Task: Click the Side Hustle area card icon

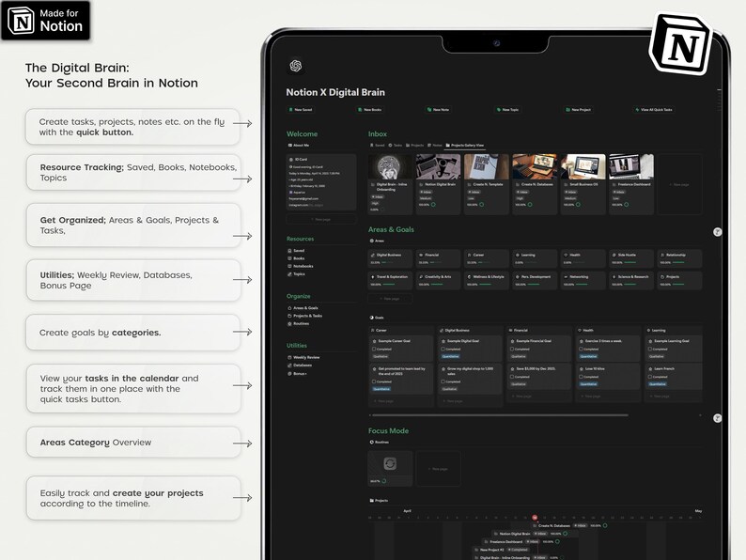Action: [x=614, y=255]
